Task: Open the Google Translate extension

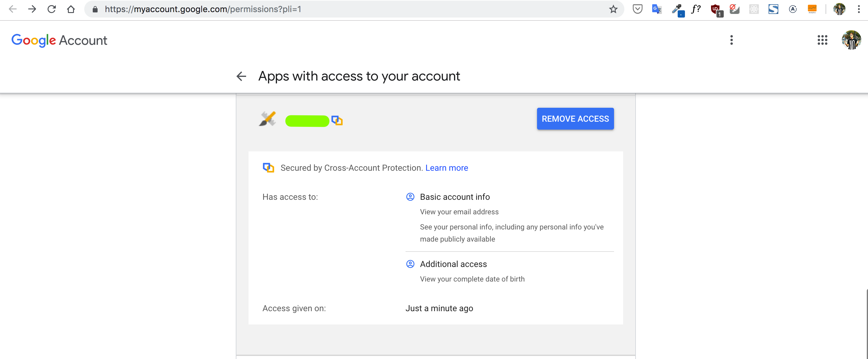Action: 657,9
